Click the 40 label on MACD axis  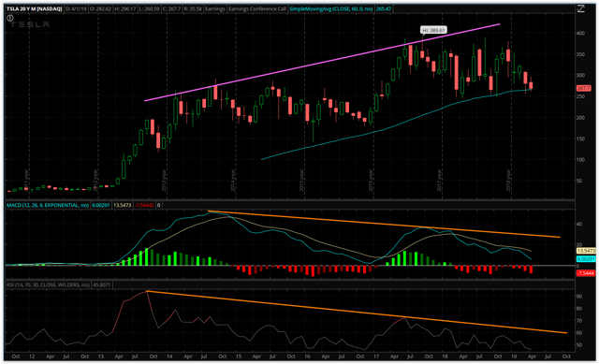pos(579,225)
